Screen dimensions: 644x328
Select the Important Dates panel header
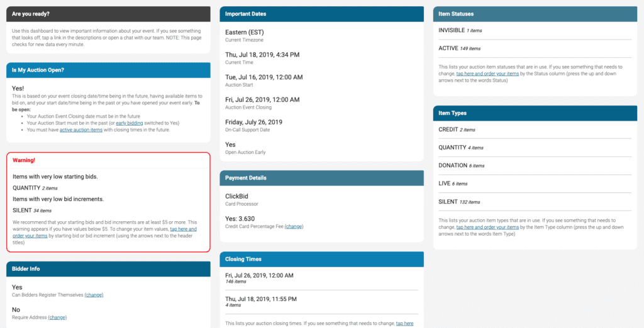point(321,14)
